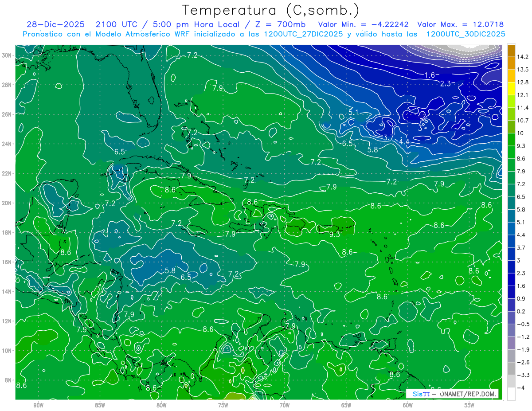This screenshot has width=532, height=411.
Task: Click the 12.1 colorbar scale value
Action: 523,95
